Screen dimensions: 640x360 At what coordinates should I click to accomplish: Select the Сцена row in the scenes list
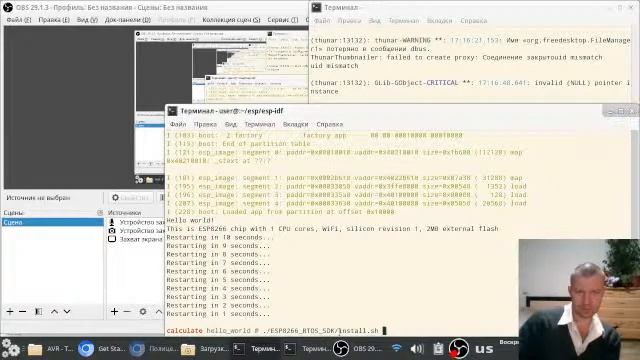[x=52, y=222]
